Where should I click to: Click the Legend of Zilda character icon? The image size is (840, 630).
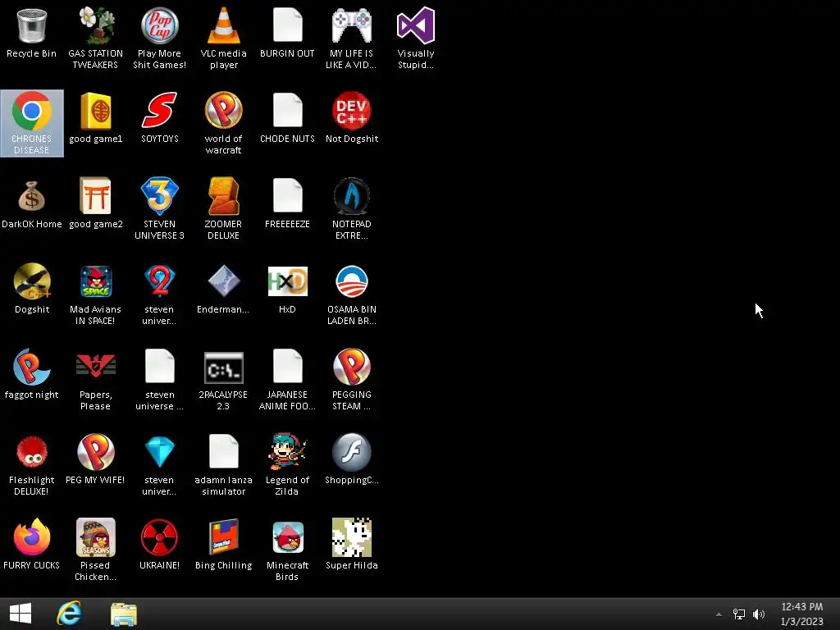[x=288, y=452]
